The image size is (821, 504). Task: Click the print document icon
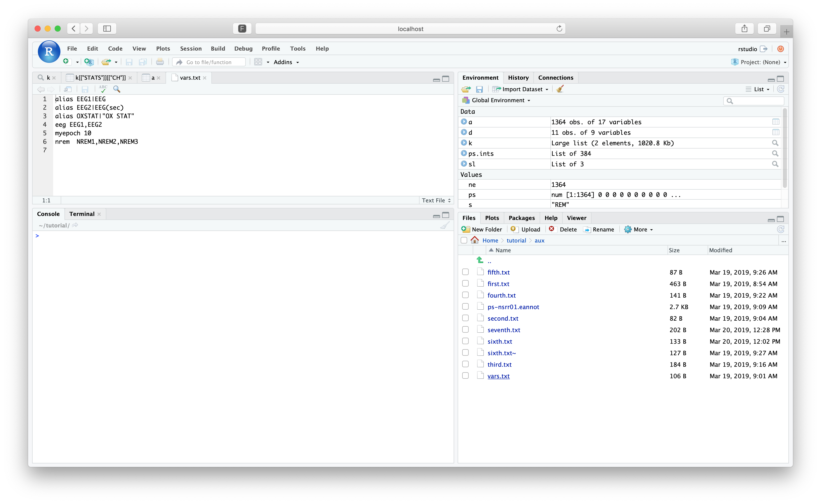click(x=160, y=62)
